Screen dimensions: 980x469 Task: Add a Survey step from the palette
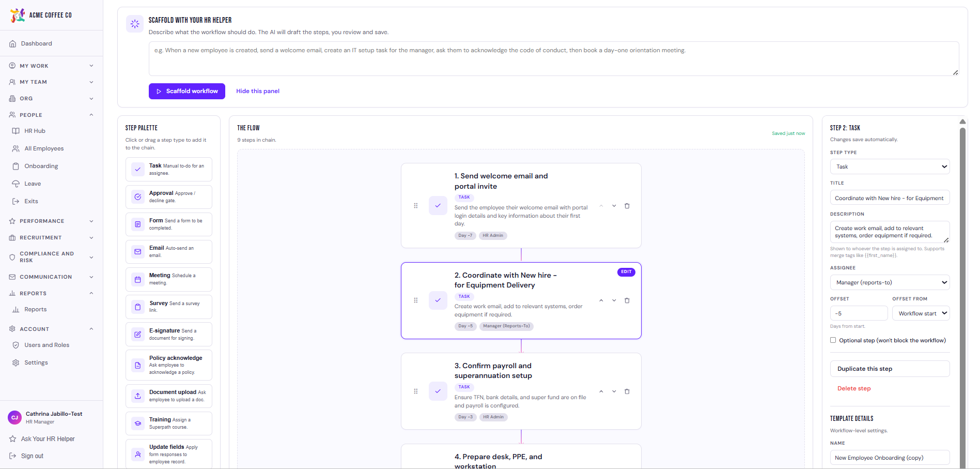click(x=168, y=307)
